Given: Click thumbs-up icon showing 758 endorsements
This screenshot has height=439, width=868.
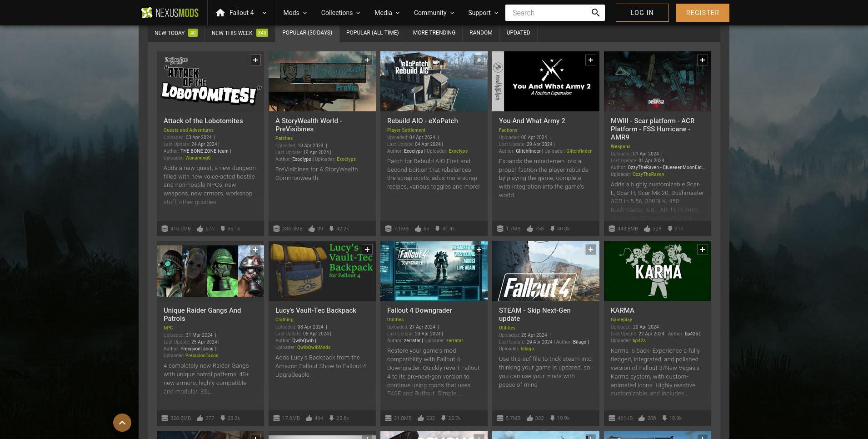Looking at the screenshot, I should coord(530,229).
